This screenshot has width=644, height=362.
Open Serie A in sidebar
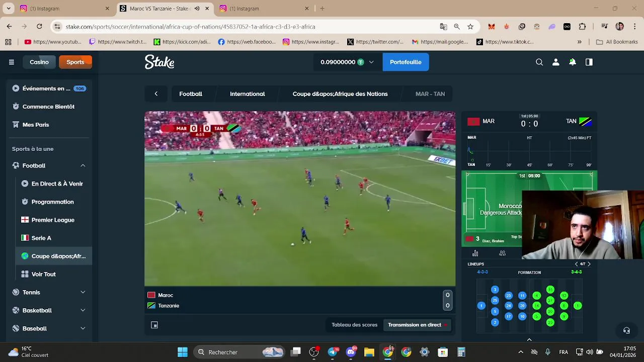click(54, 238)
